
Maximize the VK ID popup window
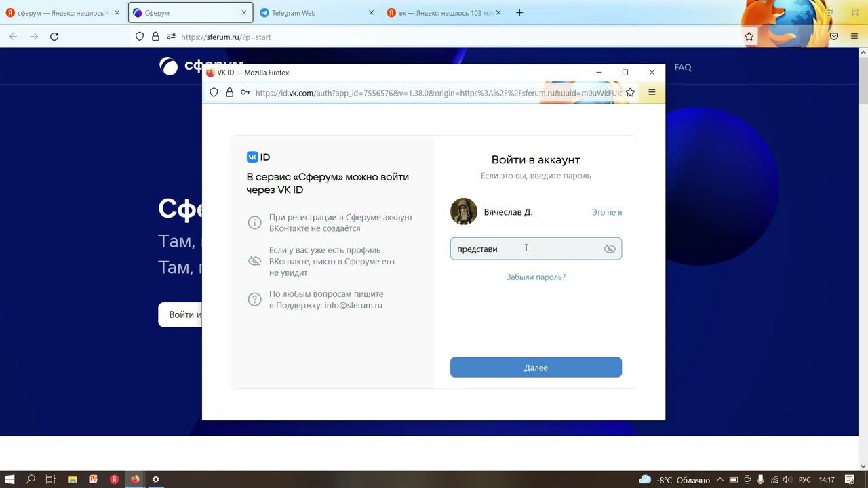coord(625,73)
